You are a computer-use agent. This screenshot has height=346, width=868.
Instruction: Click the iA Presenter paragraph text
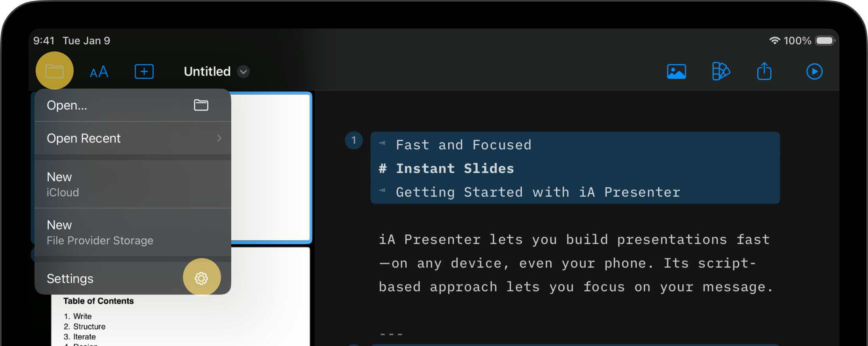575,263
